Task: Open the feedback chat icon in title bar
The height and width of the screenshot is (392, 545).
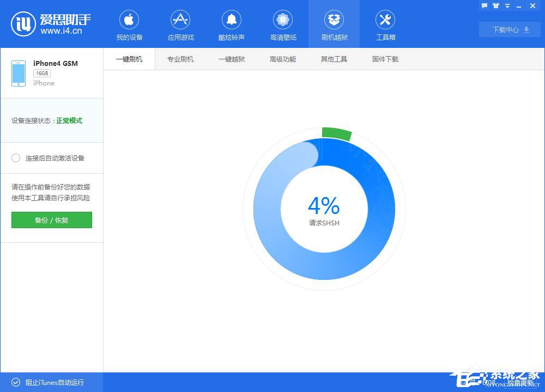Action: click(485, 5)
